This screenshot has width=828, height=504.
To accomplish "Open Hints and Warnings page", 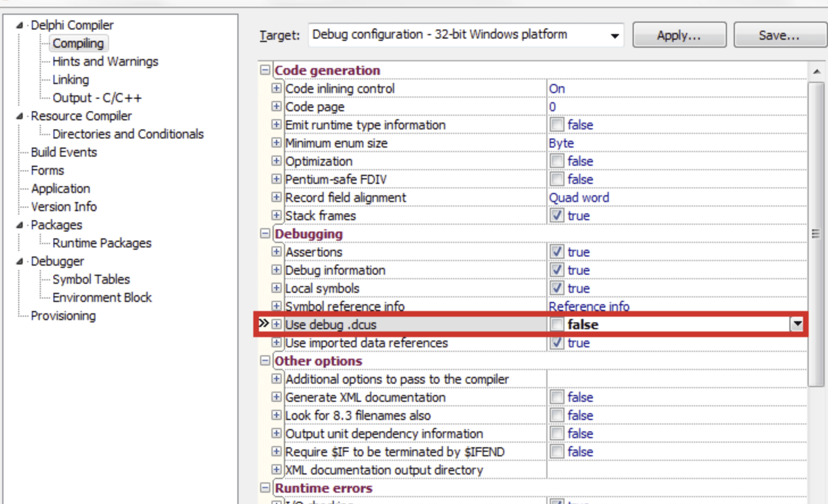I will (105, 61).
